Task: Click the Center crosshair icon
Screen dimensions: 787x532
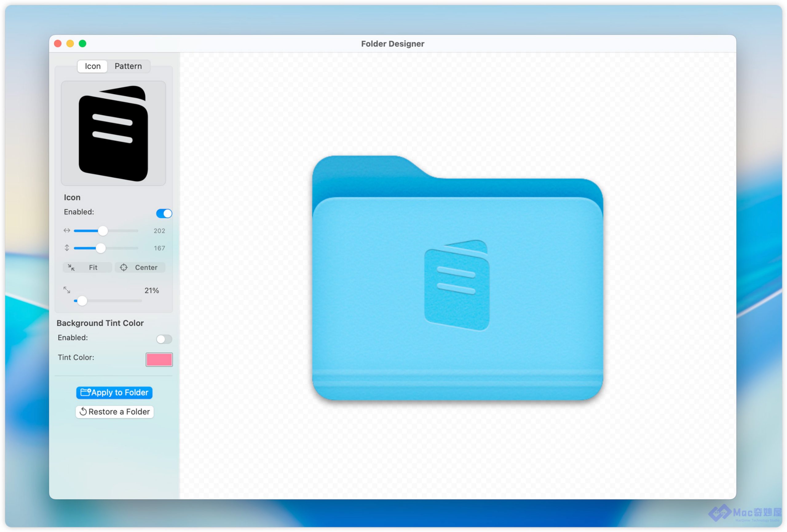Action: (124, 267)
